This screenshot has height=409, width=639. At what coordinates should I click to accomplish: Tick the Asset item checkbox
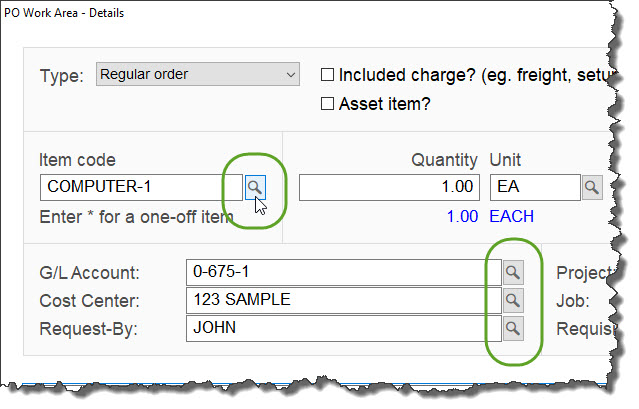[x=327, y=103]
